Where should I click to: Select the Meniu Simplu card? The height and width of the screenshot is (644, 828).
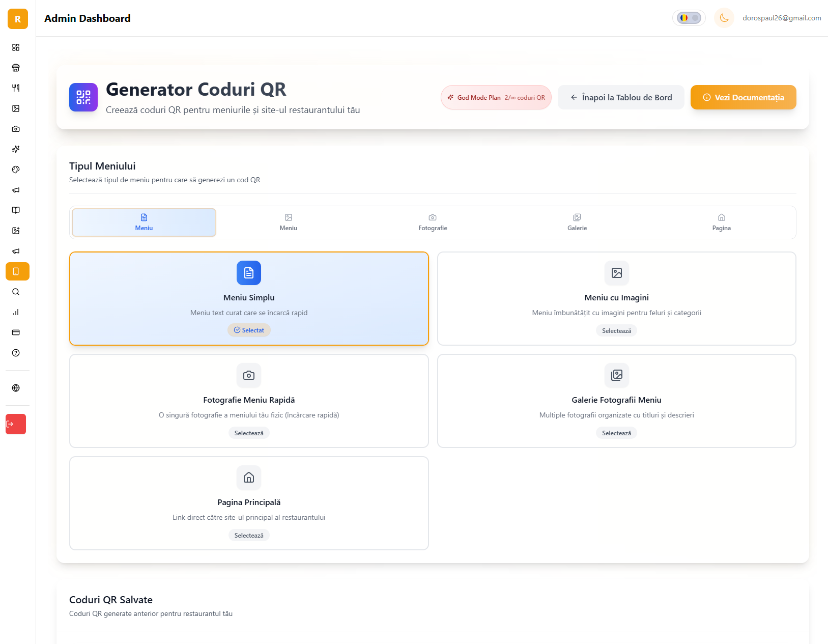pyautogui.click(x=249, y=298)
